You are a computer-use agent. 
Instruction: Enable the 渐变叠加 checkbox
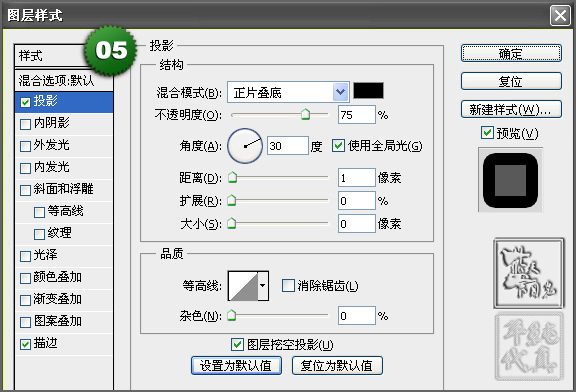(25, 301)
